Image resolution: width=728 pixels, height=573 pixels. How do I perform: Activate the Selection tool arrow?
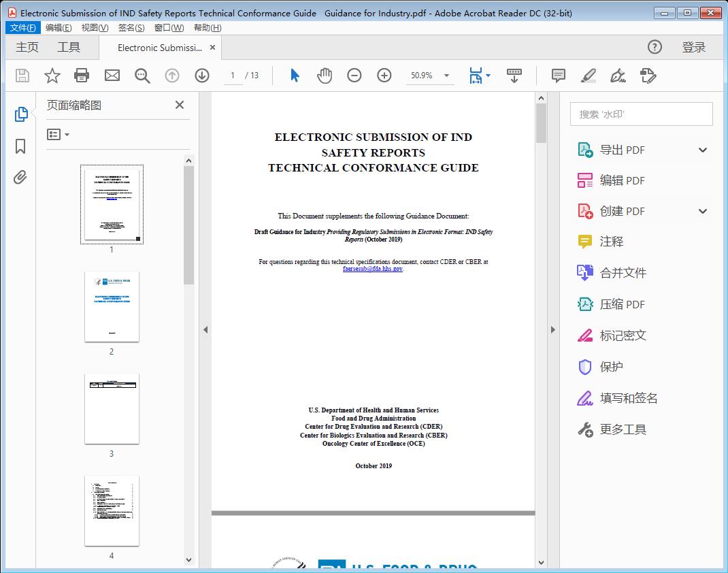coord(295,76)
